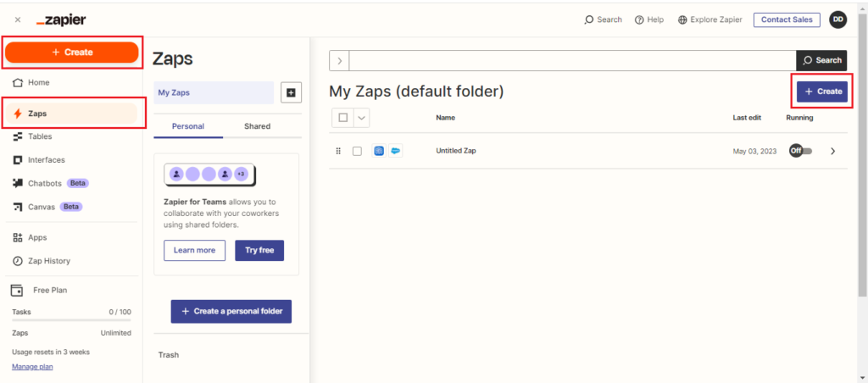The image size is (868, 383).
Task: Click the Running column header
Action: tap(800, 118)
